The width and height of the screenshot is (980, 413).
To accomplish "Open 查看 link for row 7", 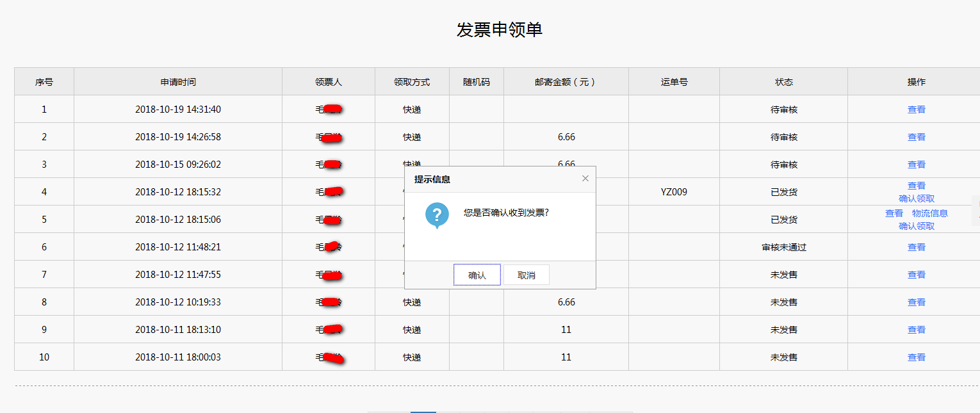I will [x=917, y=275].
